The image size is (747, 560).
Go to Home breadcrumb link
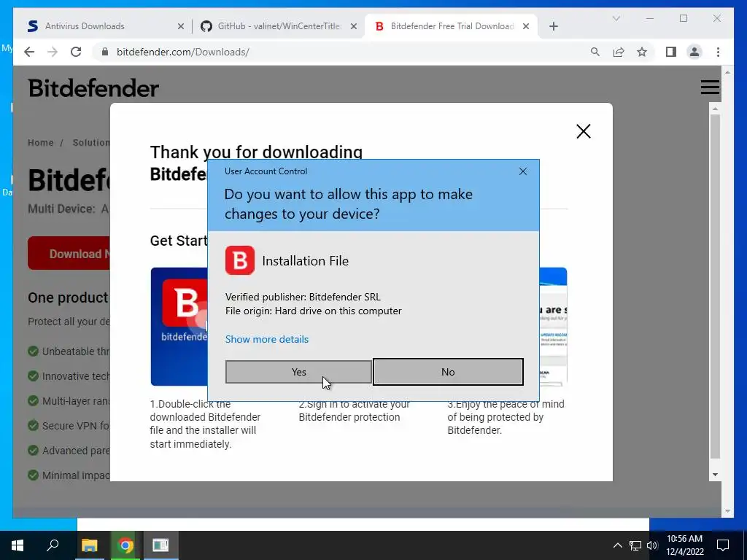point(41,142)
